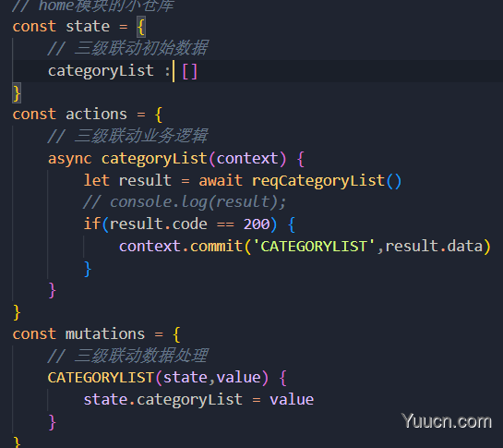Click the number 200 in if condition
503x448 pixels.
(x=257, y=224)
